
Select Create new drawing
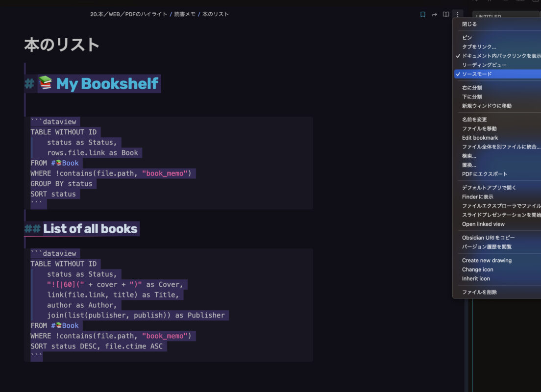point(487,260)
